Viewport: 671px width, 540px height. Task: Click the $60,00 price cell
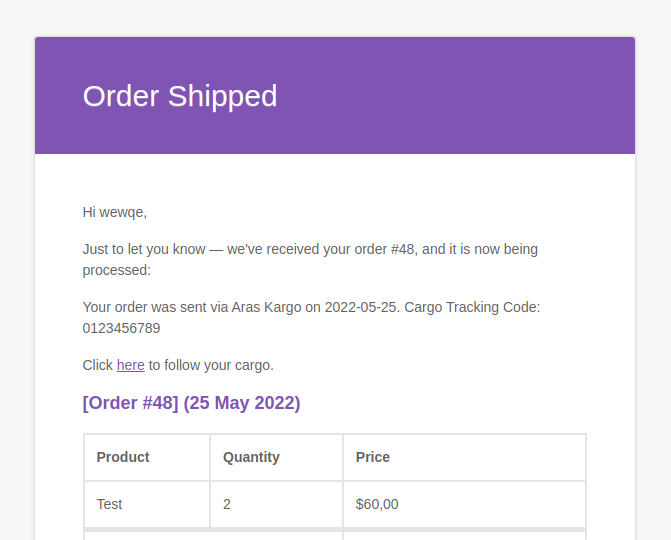click(464, 504)
